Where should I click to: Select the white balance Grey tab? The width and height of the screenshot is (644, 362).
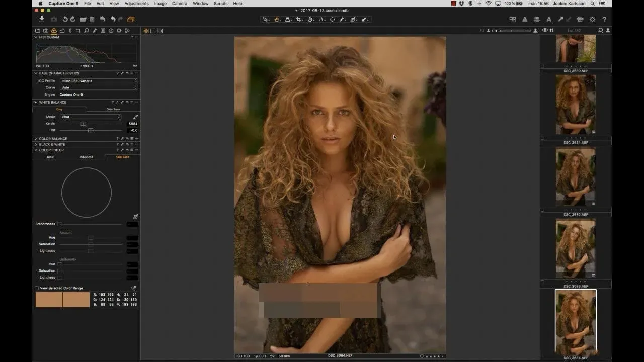click(x=59, y=109)
